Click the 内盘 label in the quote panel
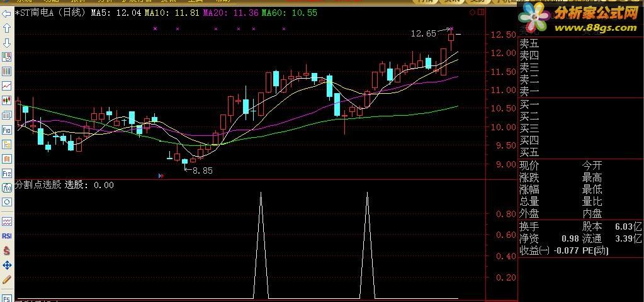This screenshot has height=302, width=644. tap(592, 213)
